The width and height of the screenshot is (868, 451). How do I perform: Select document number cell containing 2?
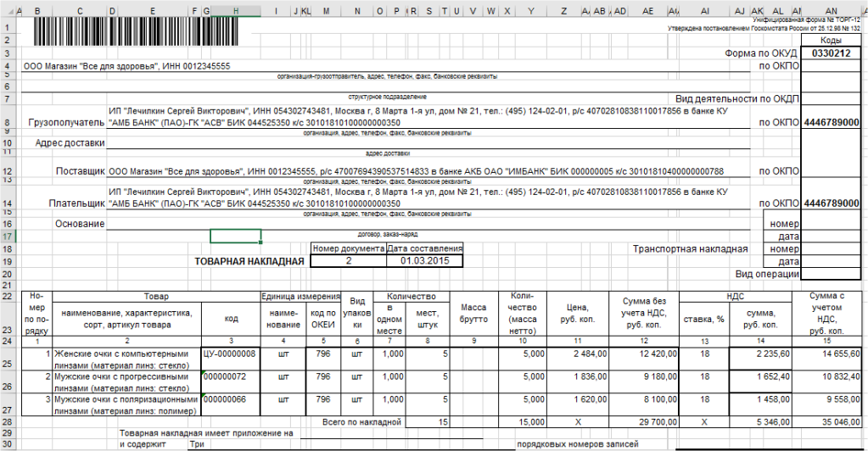[348, 260]
